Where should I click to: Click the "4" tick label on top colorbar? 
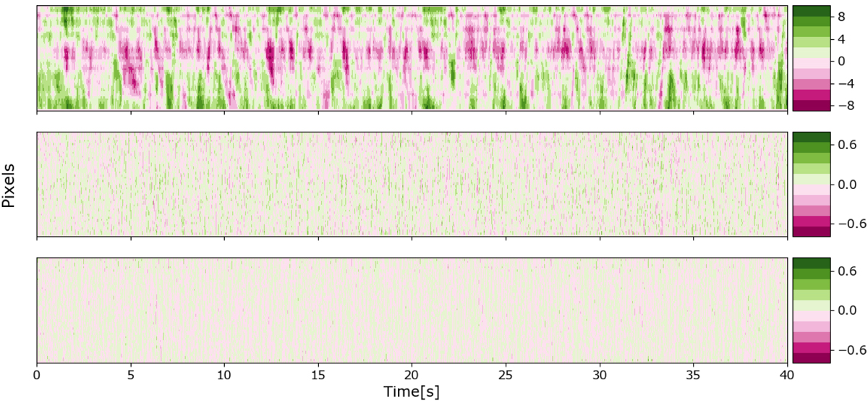tap(842, 38)
